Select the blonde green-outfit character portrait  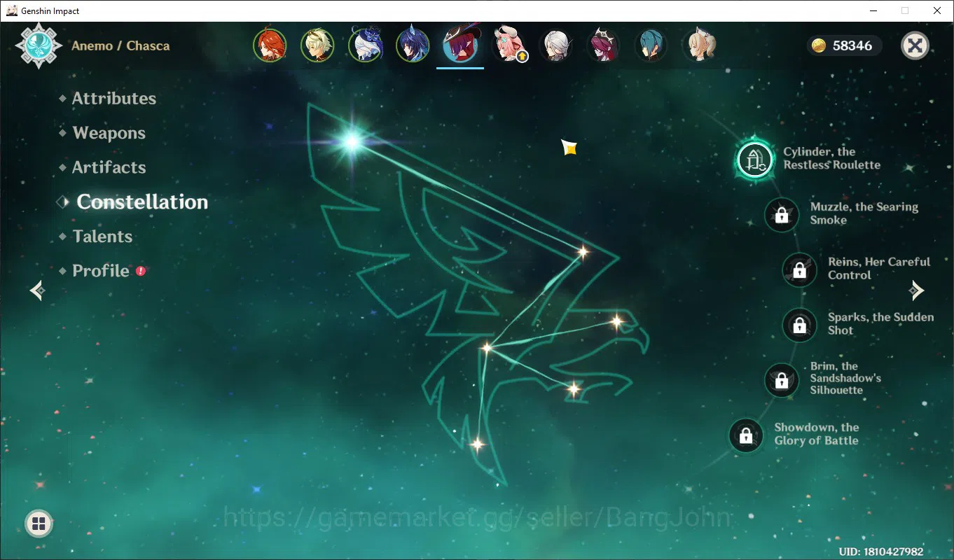(317, 45)
